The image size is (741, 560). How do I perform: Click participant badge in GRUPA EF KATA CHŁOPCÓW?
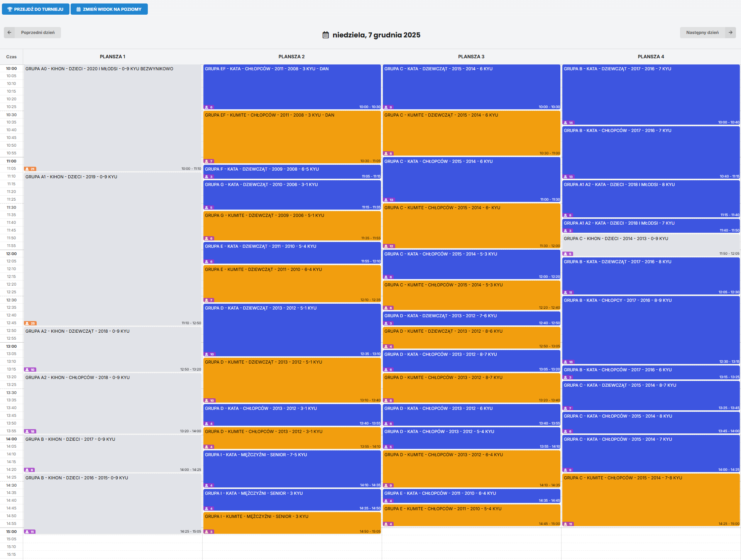(x=209, y=107)
